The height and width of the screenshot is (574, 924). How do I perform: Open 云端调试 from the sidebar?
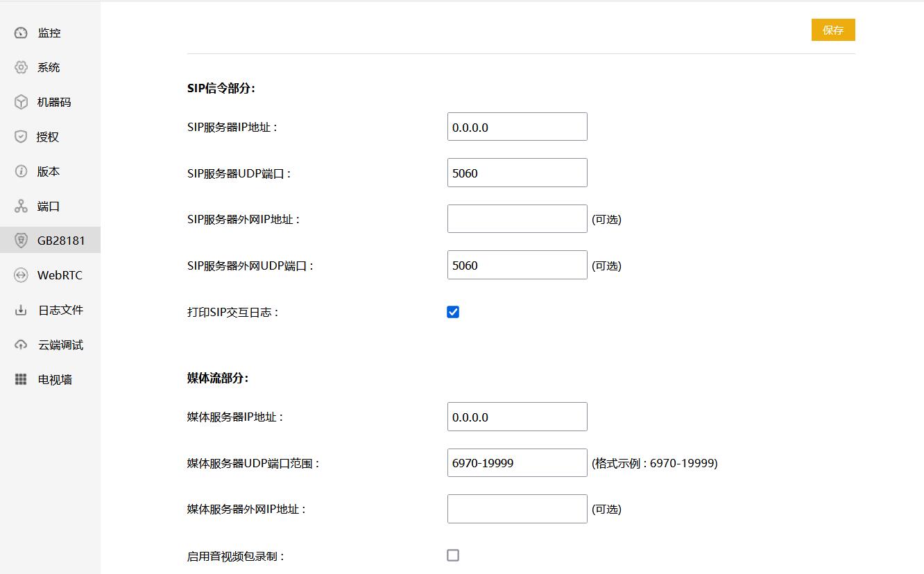pos(50,345)
